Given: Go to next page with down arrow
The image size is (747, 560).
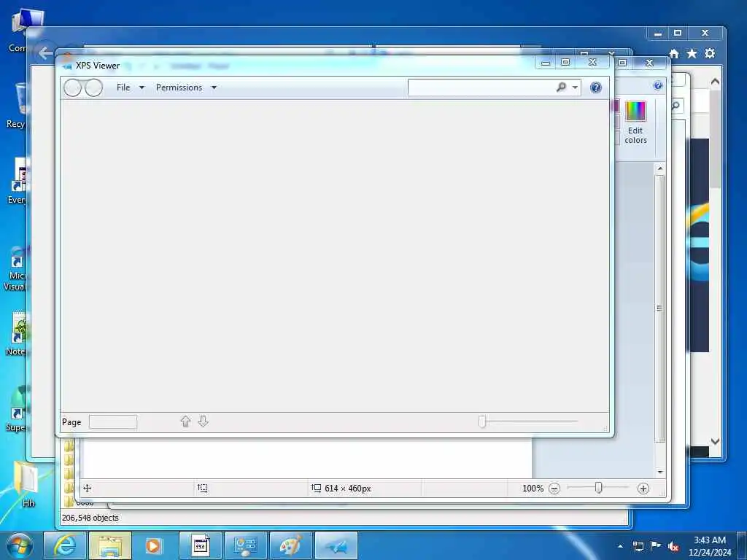Looking at the screenshot, I should point(203,421).
